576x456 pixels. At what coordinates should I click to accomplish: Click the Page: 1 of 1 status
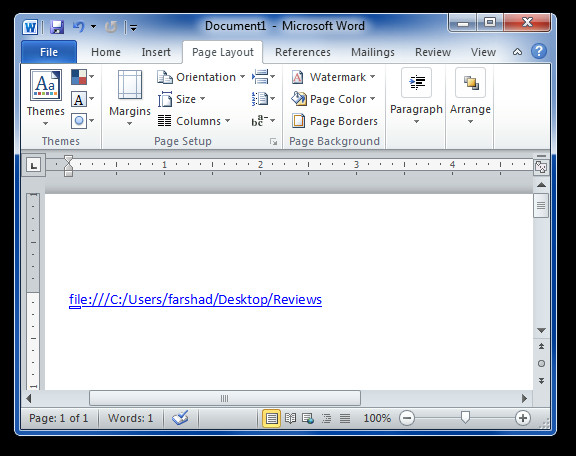point(59,418)
